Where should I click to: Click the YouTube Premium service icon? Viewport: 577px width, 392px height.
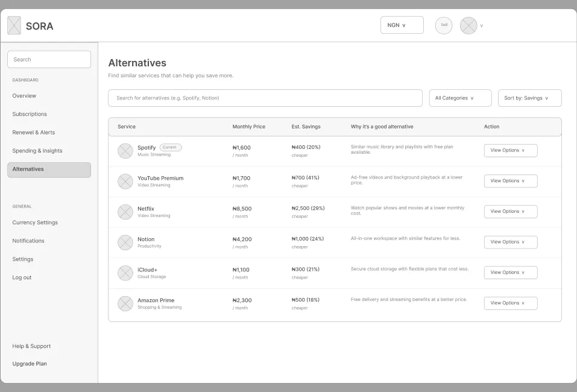125,182
